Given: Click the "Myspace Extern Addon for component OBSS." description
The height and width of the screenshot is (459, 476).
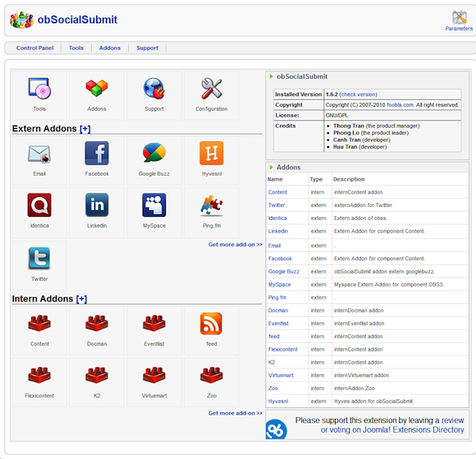Looking at the screenshot, I should (389, 285).
